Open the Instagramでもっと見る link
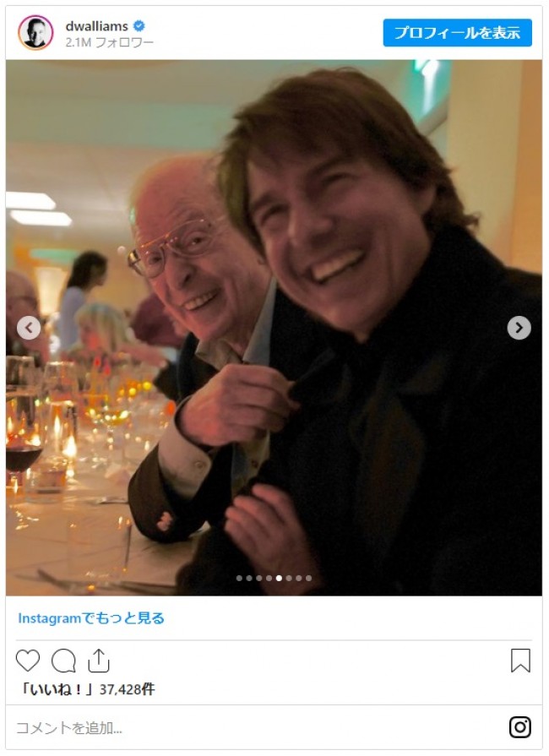This screenshot has width=549, height=756. (x=91, y=617)
